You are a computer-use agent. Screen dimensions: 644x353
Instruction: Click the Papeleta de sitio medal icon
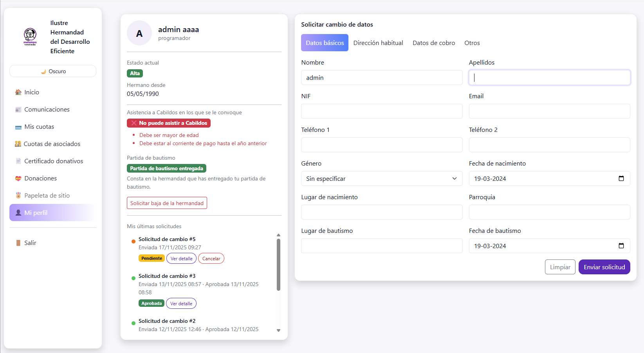pyautogui.click(x=18, y=196)
